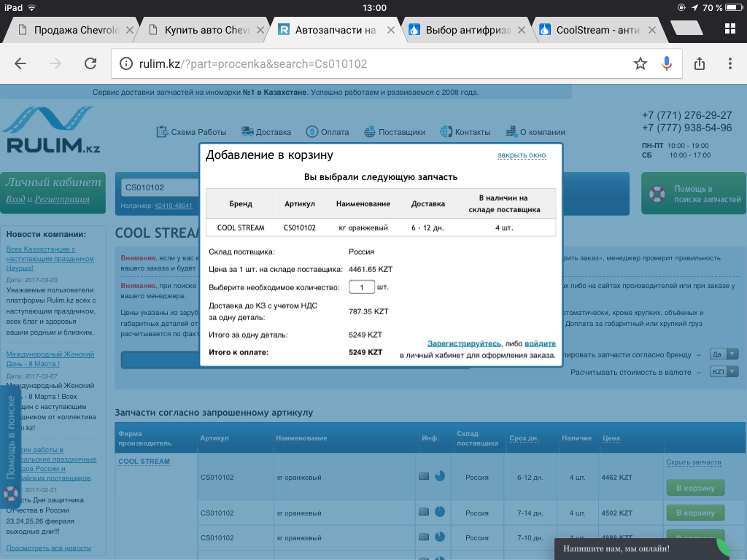View photo icon for the 7-14 дн. part
Viewport: 747px width, 560px height.
pyautogui.click(x=424, y=512)
